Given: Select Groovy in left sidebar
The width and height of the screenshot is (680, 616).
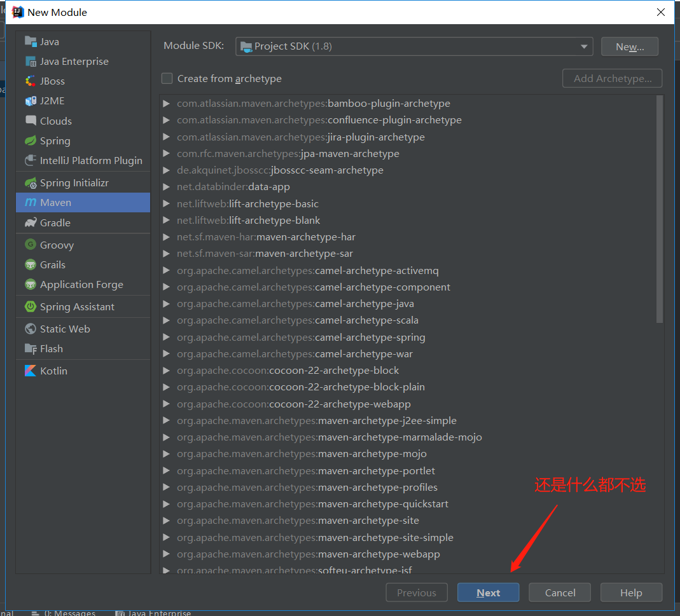Looking at the screenshot, I should coord(83,245).
